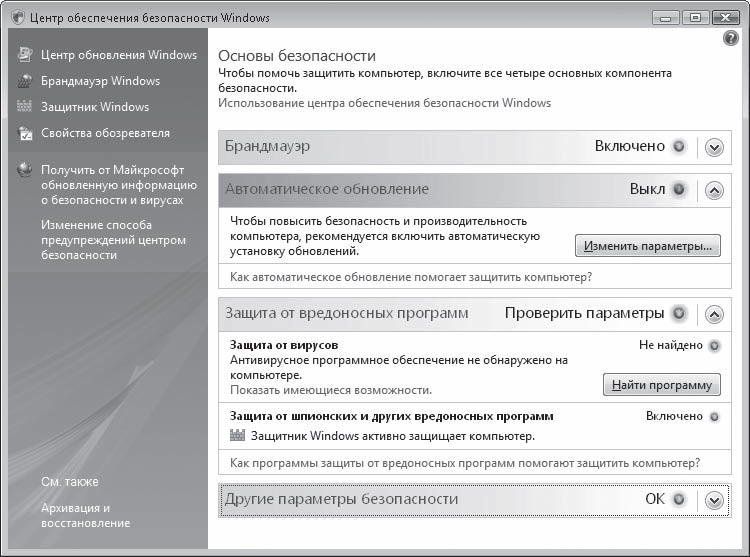The height and width of the screenshot is (557, 750).
Task: Click the status light next to 'Не найдено'
Action: tap(714, 345)
